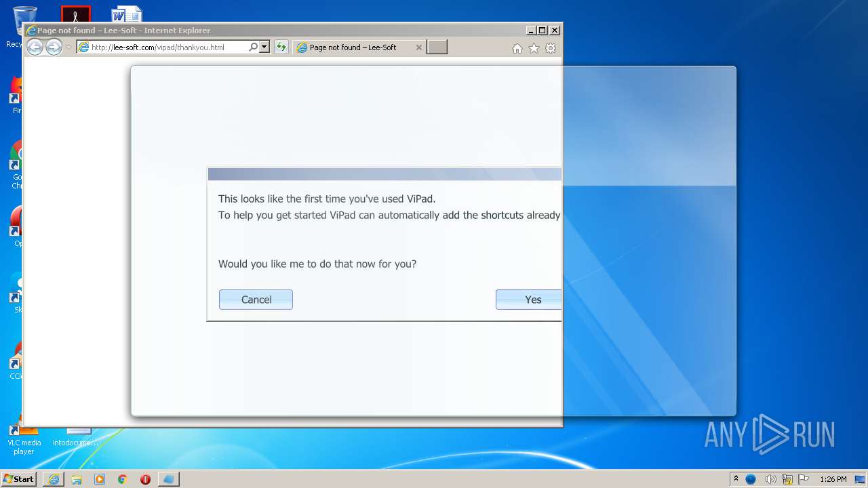Click the ViPad taskbar button
Image resolution: width=868 pixels, height=488 pixels.
(169, 479)
